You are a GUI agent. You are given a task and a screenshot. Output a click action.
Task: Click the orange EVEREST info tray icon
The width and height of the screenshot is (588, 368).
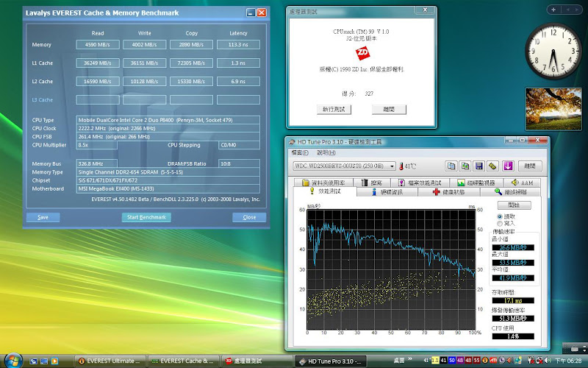485,361
